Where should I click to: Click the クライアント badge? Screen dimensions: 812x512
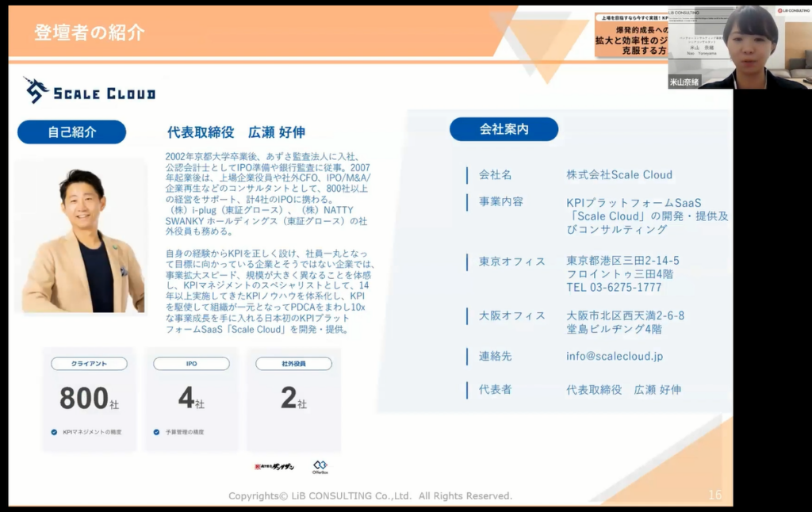[89, 364]
